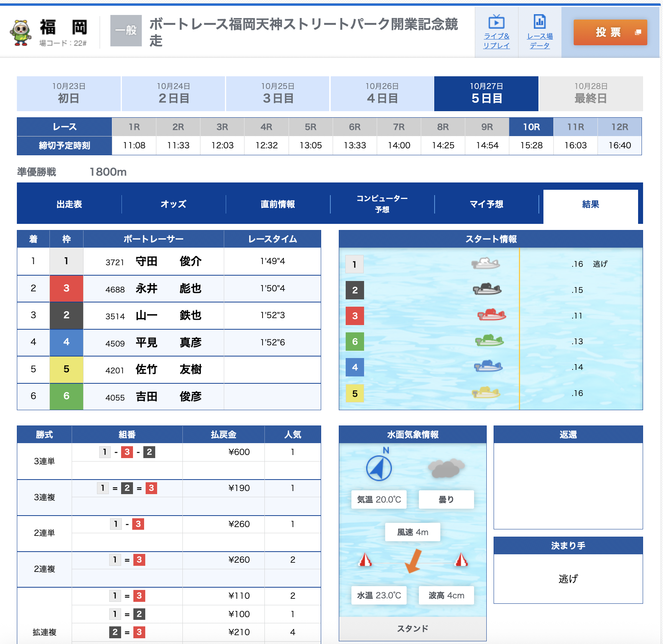Switch to race 9R
The width and height of the screenshot is (663, 644).
point(487,127)
